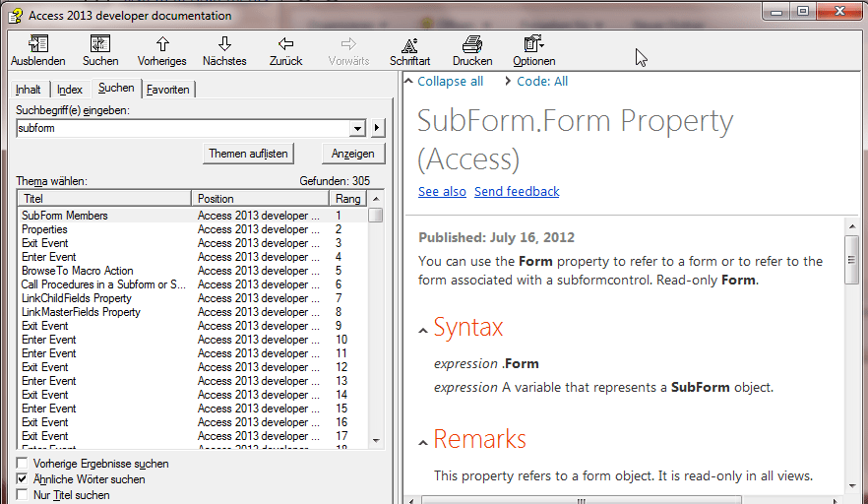
Task: Enable 'Nur Titel suchen' checkbox
Action: (22, 494)
